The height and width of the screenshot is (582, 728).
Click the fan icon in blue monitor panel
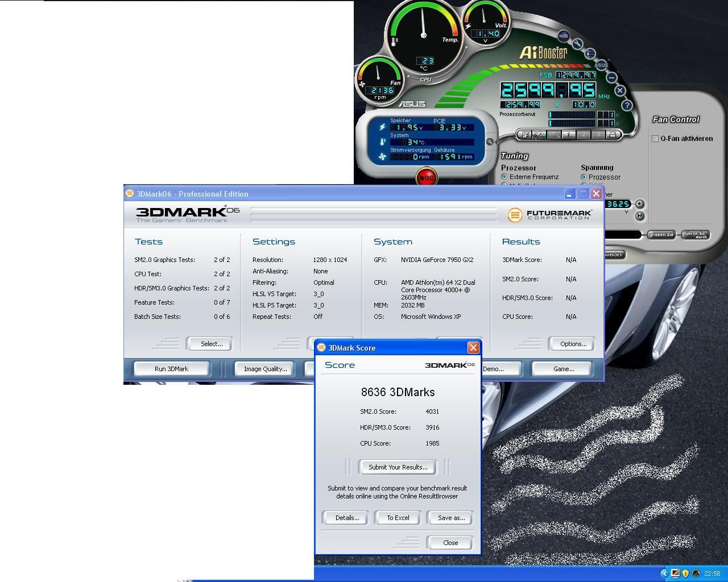pos(382,156)
